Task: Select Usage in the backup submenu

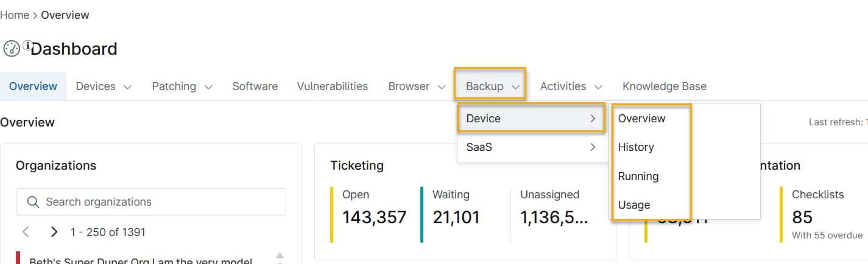Action: pyautogui.click(x=633, y=205)
